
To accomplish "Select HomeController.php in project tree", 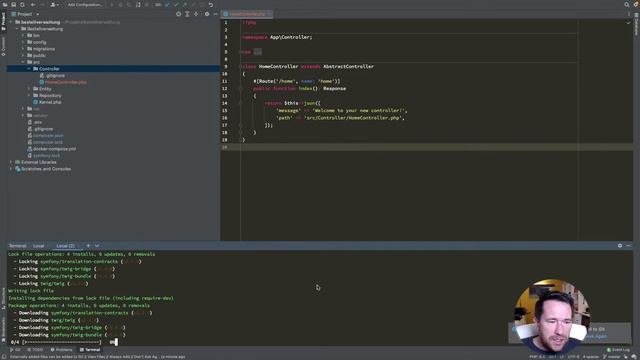I will click(66, 82).
